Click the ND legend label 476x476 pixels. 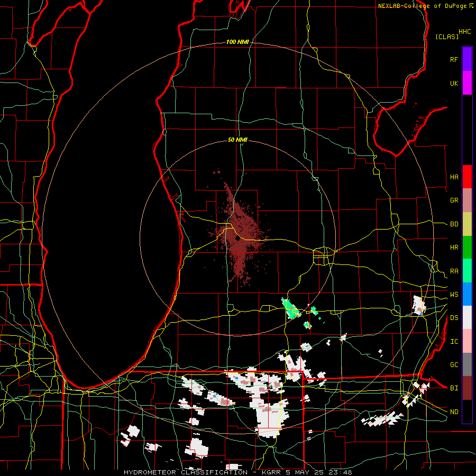(454, 412)
